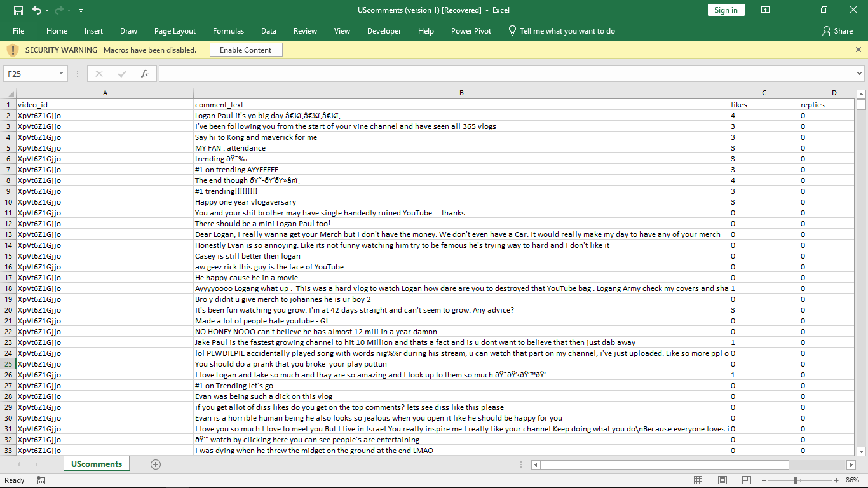Click the Insert Function fx icon

[145, 74]
